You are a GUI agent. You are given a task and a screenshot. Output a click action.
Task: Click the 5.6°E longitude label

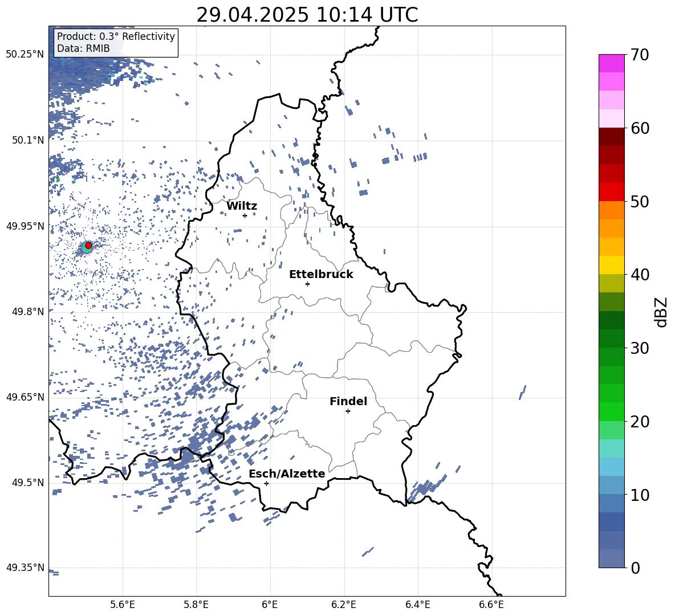click(123, 605)
